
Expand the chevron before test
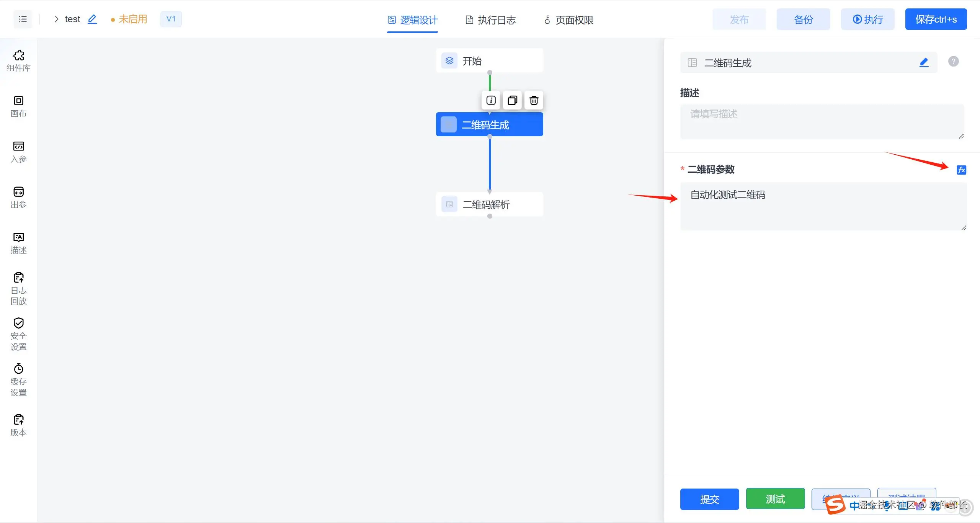pos(56,19)
